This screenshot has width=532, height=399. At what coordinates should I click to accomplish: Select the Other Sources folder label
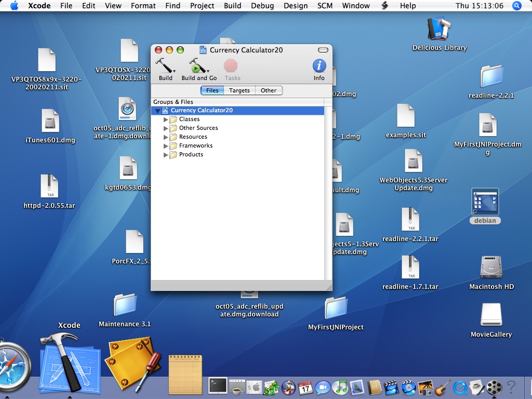tap(198, 128)
